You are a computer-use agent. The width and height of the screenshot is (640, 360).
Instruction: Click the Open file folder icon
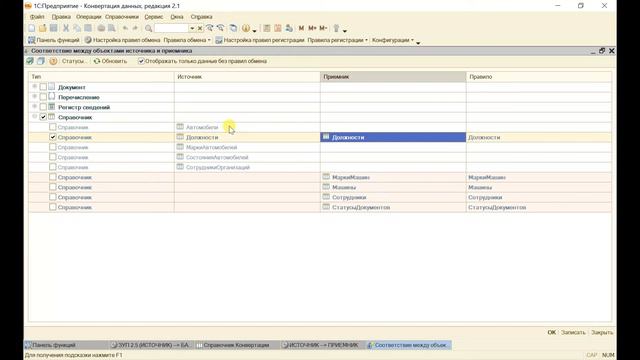(x=42, y=28)
